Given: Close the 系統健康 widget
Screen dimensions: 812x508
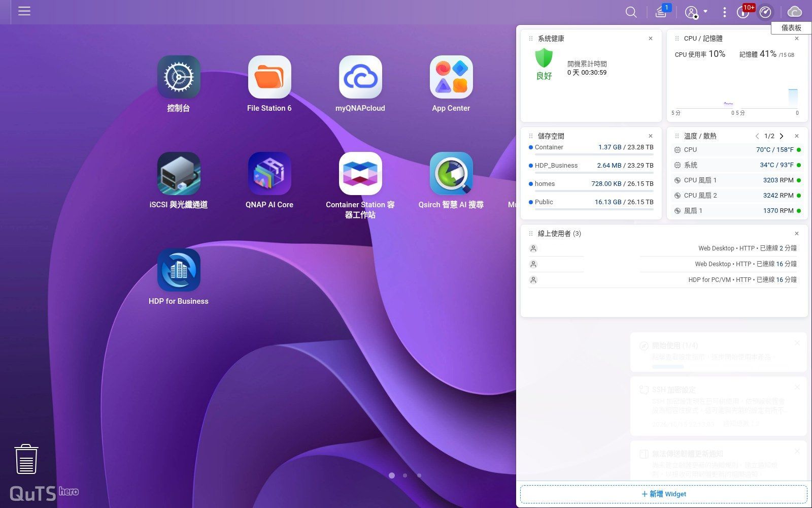Looking at the screenshot, I should [651, 39].
